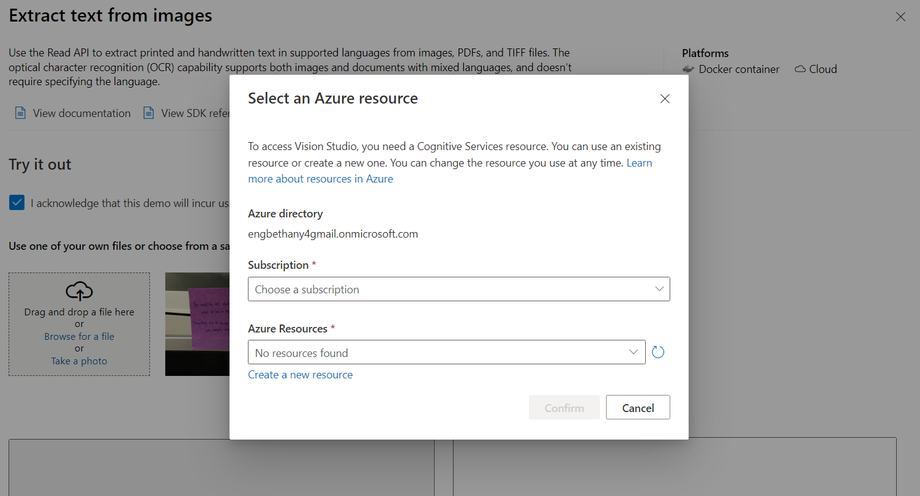920x496 pixels.
Task: Follow the Learn more about resources link
Action: coord(320,179)
